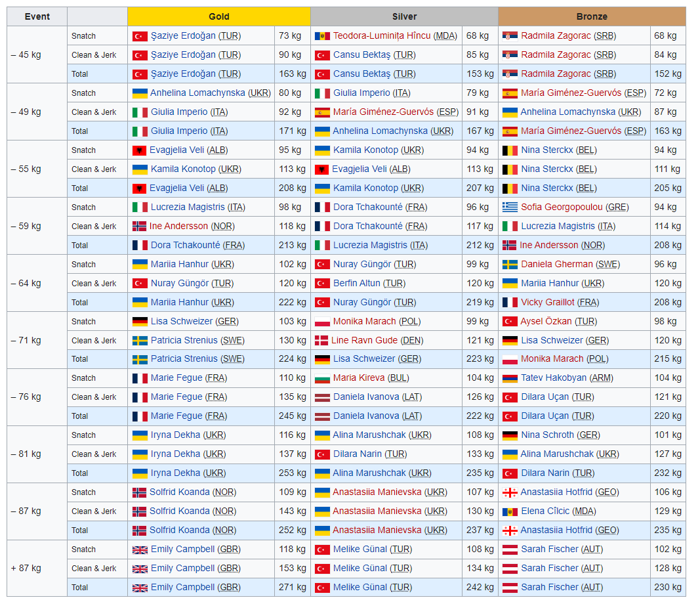This screenshot has height=604, width=700.
Task: Open the Berfin Altun athlete link
Action: [x=356, y=284]
